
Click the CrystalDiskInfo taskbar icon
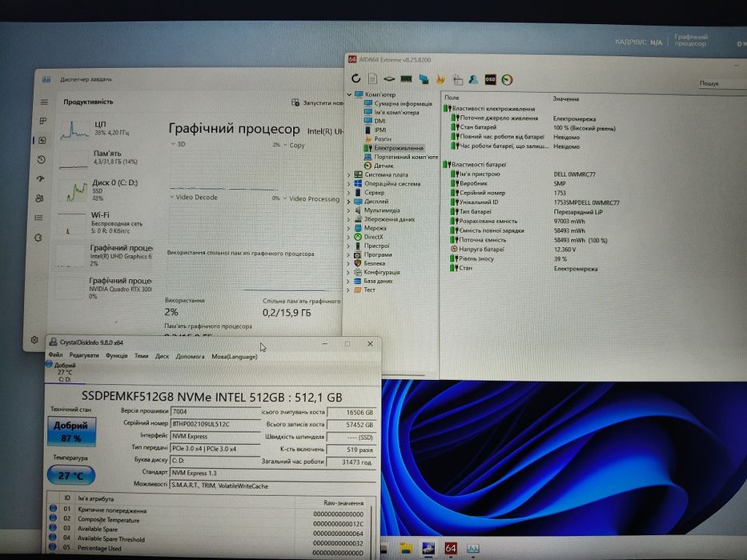tap(428, 549)
